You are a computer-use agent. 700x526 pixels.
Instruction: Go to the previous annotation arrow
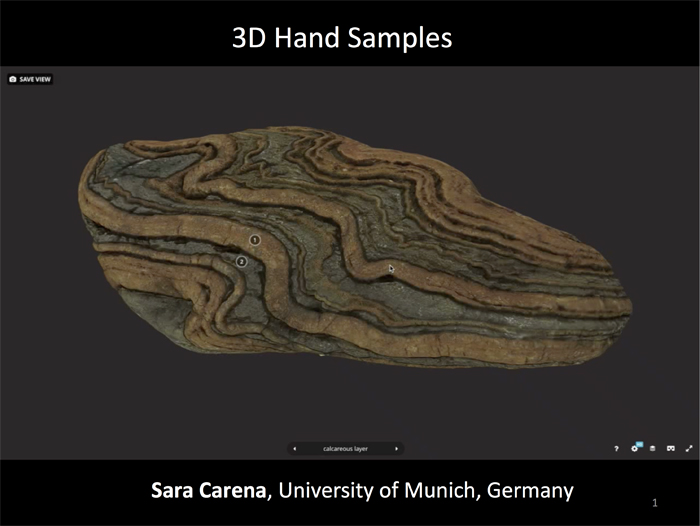(294, 449)
